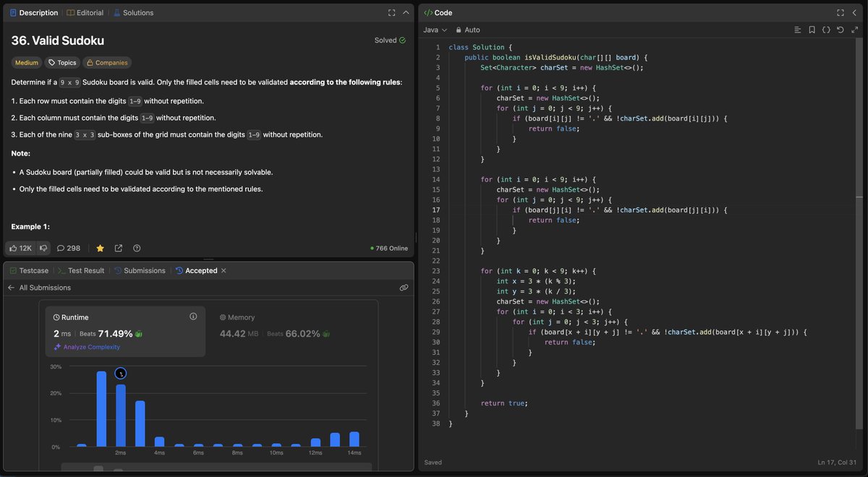Screen dimensions: 868x477
Task: Click the Code panel header label
Action: 438,12
